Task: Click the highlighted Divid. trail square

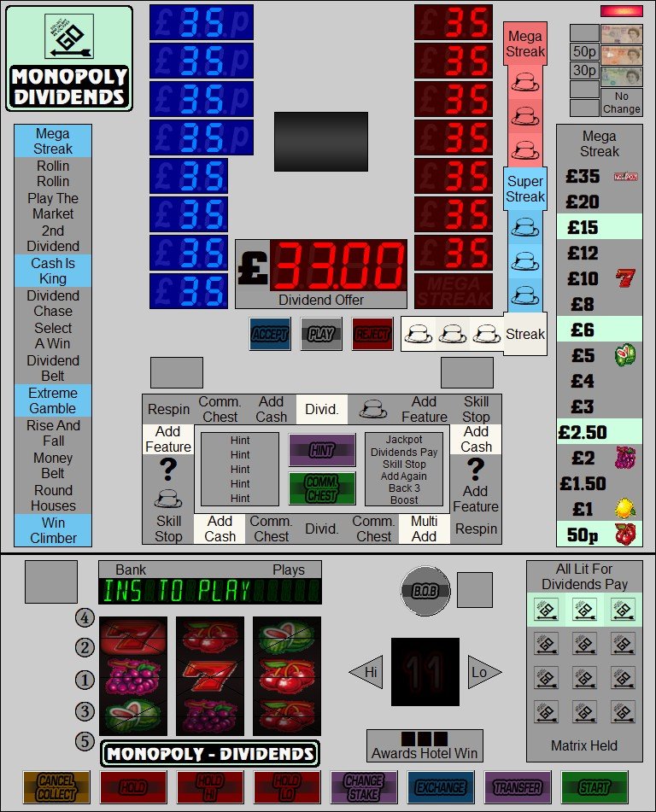Action: pos(322,409)
